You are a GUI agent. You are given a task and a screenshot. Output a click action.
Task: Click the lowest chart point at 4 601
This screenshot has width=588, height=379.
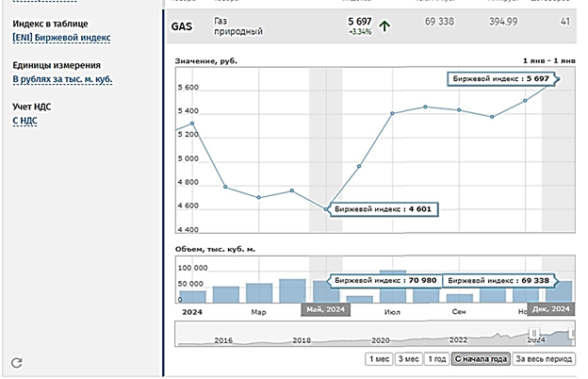(x=326, y=209)
